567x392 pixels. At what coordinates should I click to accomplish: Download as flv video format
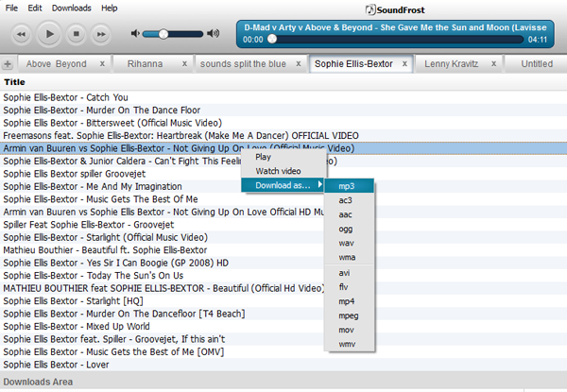(350, 287)
